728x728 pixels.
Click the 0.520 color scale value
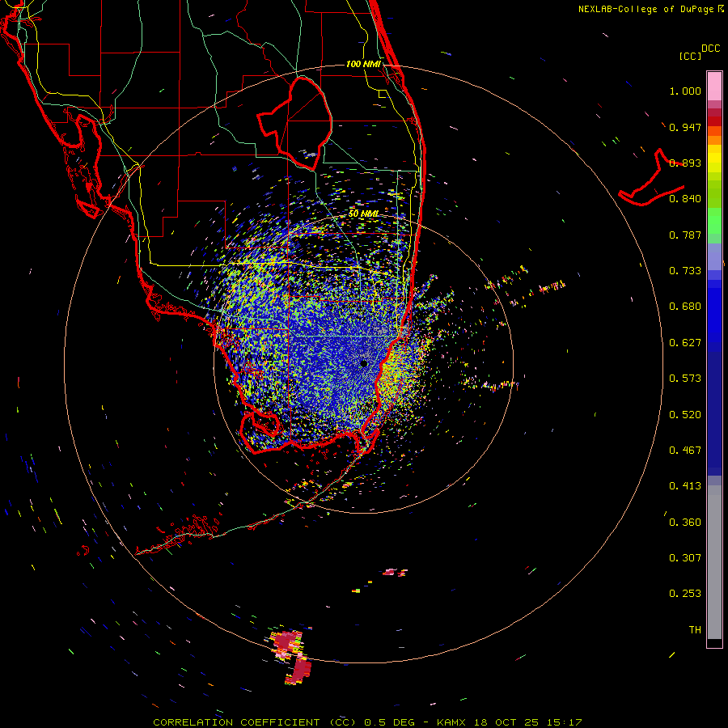pos(685,415)
